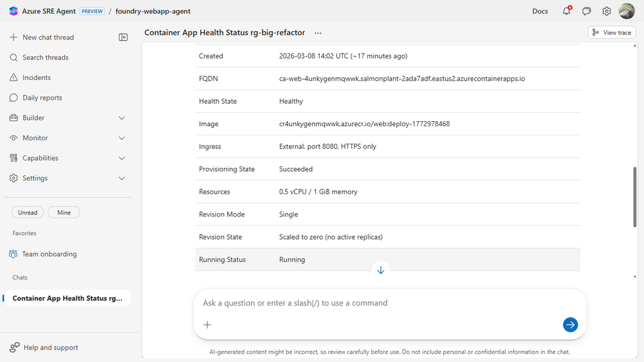Open the settings gear icon in header
The image size is (644, 362).
pyautogui.click(x=607, y=11)
